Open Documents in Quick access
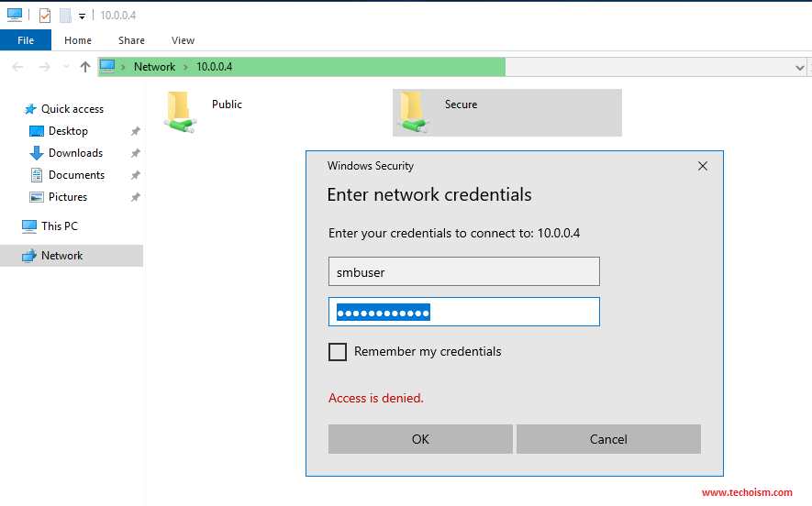 (x=76, y=175)
